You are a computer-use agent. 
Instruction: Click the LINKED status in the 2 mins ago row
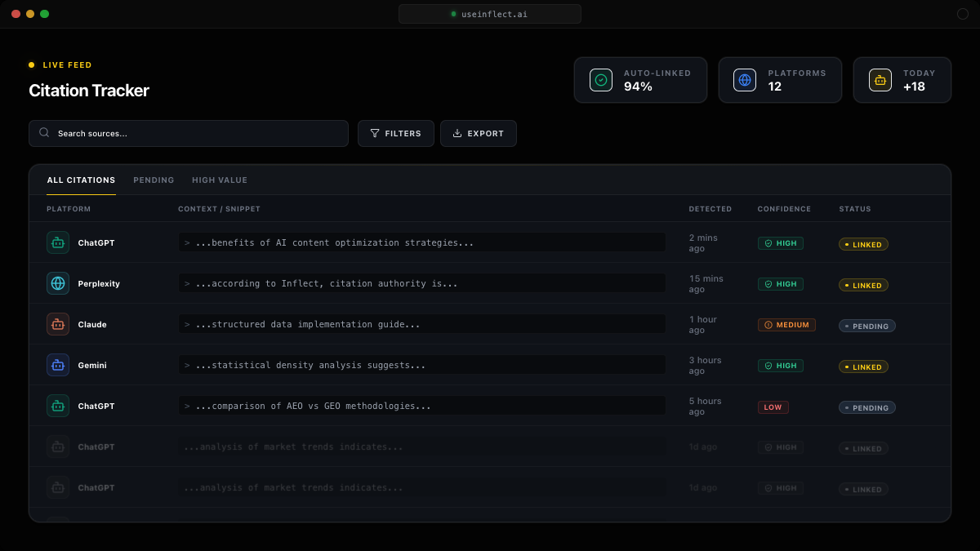point(863,244)
